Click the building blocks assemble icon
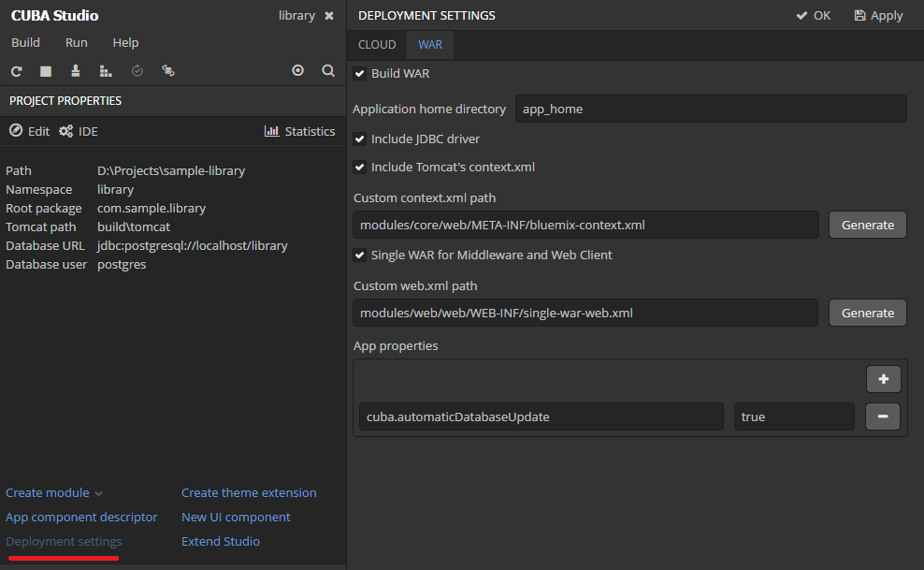 (x=106, y=71)
